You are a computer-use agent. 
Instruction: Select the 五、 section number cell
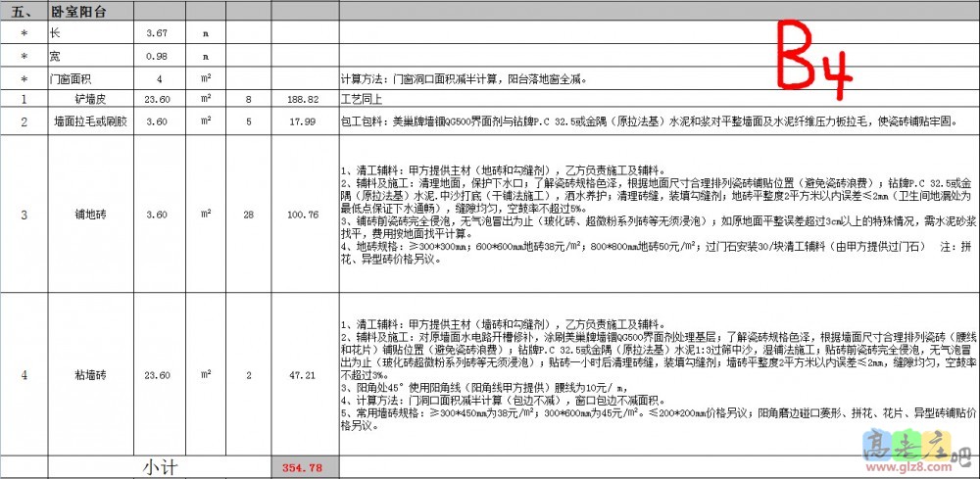pos(23,13)
